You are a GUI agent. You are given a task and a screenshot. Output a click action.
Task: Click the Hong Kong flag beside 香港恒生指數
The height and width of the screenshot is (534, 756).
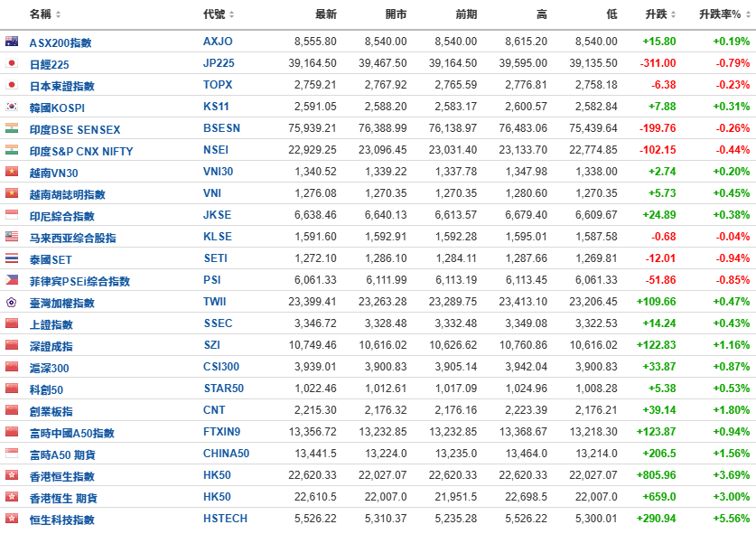pyautogui.click(x=12, y=475)
